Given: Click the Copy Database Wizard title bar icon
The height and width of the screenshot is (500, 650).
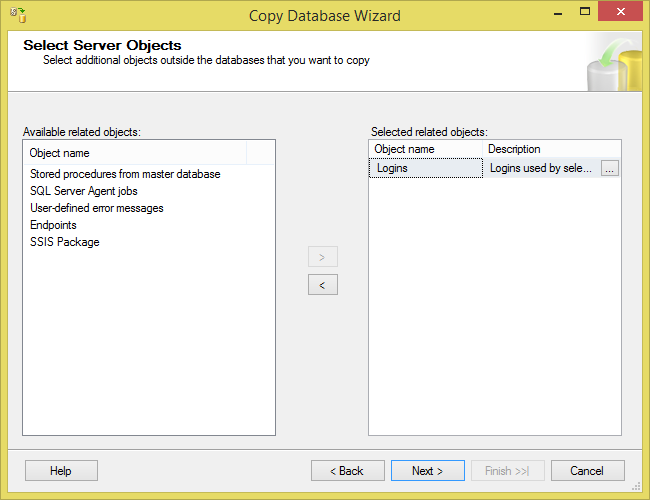Looking at the screenshot, I should coord(16,15).
